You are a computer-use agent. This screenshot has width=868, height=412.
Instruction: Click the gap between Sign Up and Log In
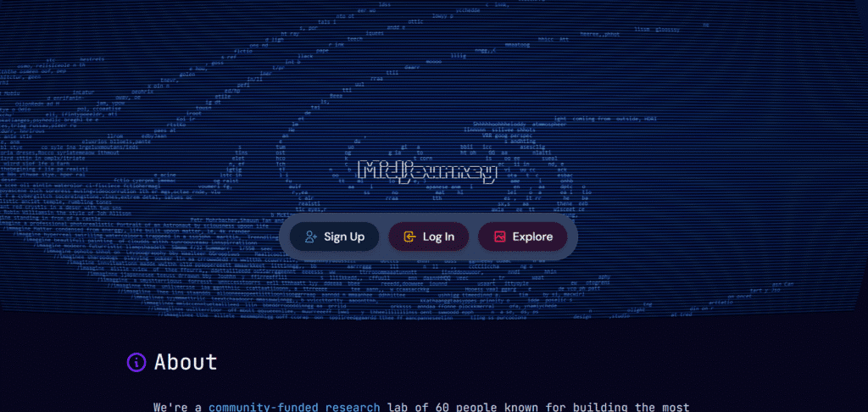click(x=383, y=237)
